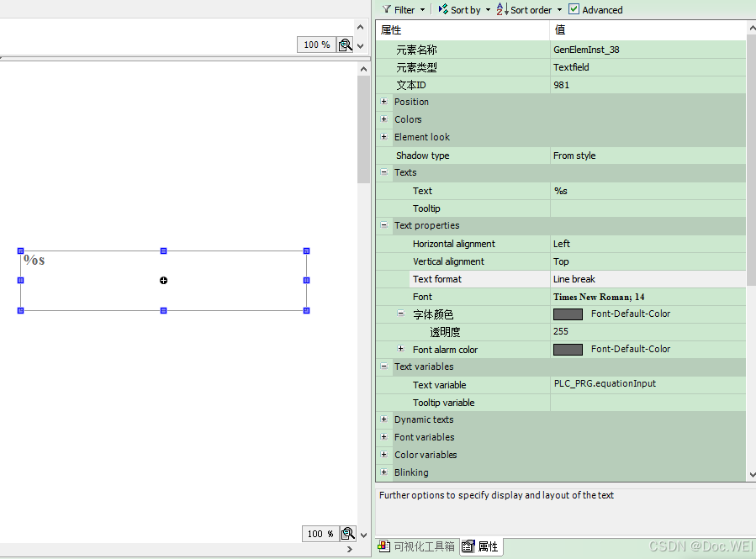Click the 值 column header
Image resolution: width=756 pixels, height=559 pixels.
[648, 30]
